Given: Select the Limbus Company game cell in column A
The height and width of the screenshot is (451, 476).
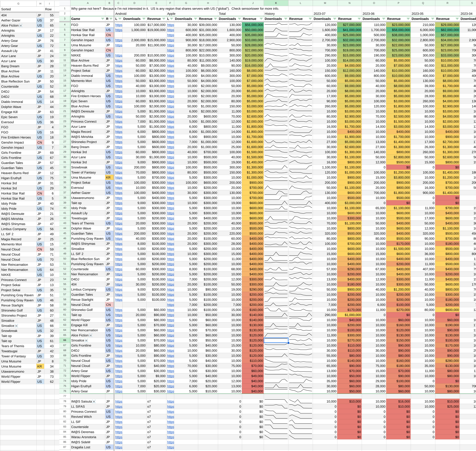Looking at the screenshot, I should pos(88,289).
